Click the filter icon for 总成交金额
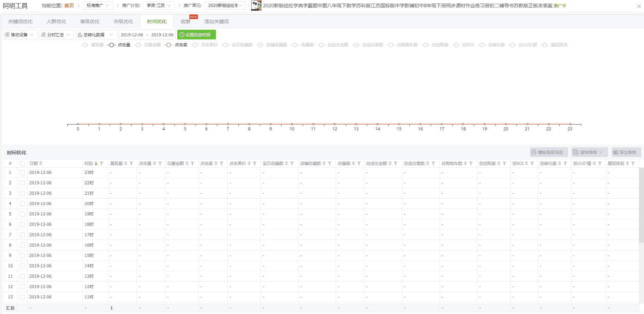644x314 pixels. 396,164
